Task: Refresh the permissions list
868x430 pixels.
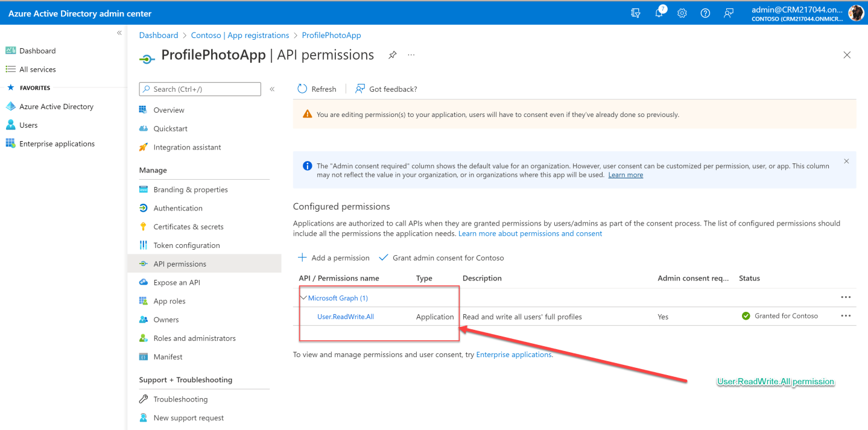Action: pyautogui.click(x=317, y=89)
